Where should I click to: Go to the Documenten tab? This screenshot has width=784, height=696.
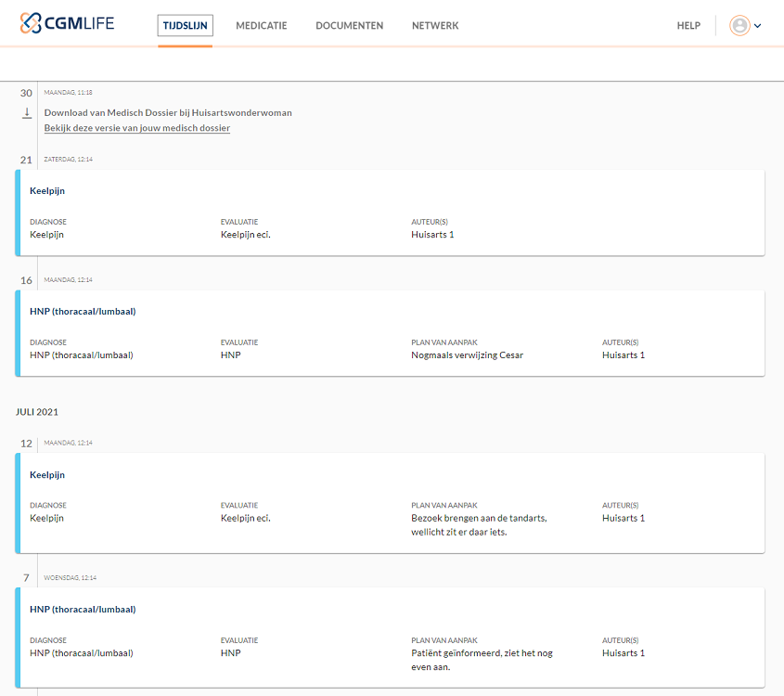coord(349,26)
